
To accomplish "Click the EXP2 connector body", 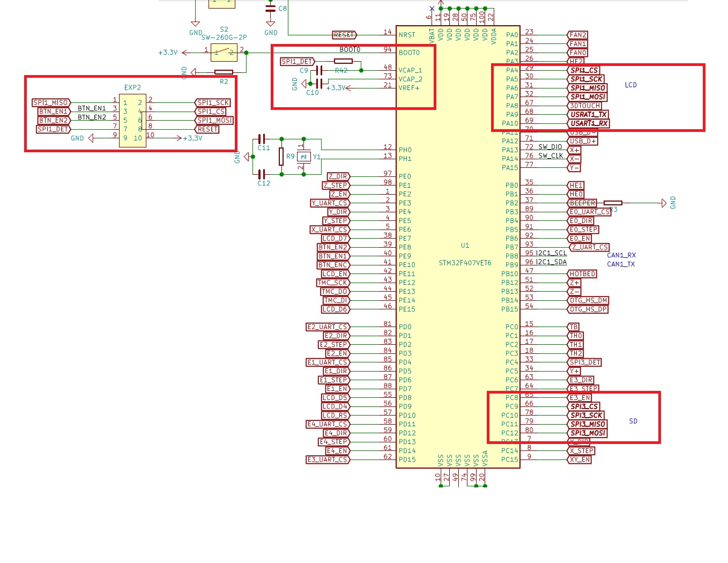I will (x=133, y=120).
